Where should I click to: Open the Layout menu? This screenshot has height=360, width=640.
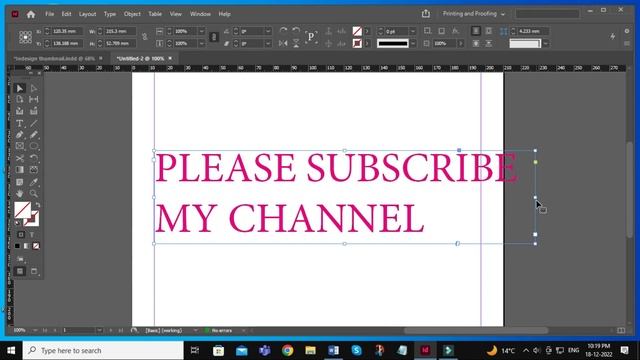pyautogui.click(x=87, y=14)
